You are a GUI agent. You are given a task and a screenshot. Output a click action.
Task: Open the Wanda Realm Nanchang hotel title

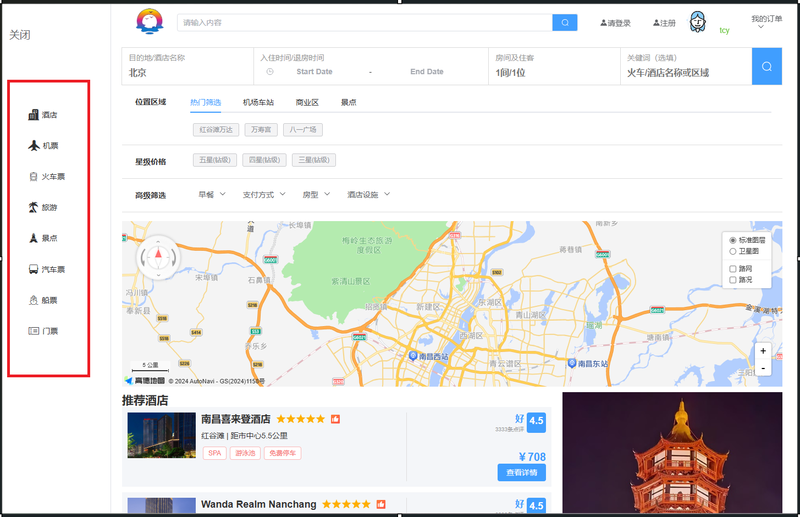[259, 504]
